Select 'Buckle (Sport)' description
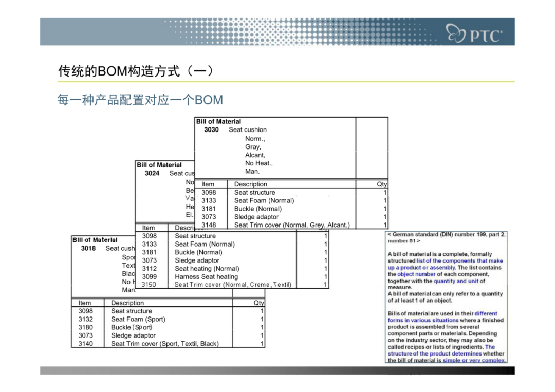 click(132, 327)
